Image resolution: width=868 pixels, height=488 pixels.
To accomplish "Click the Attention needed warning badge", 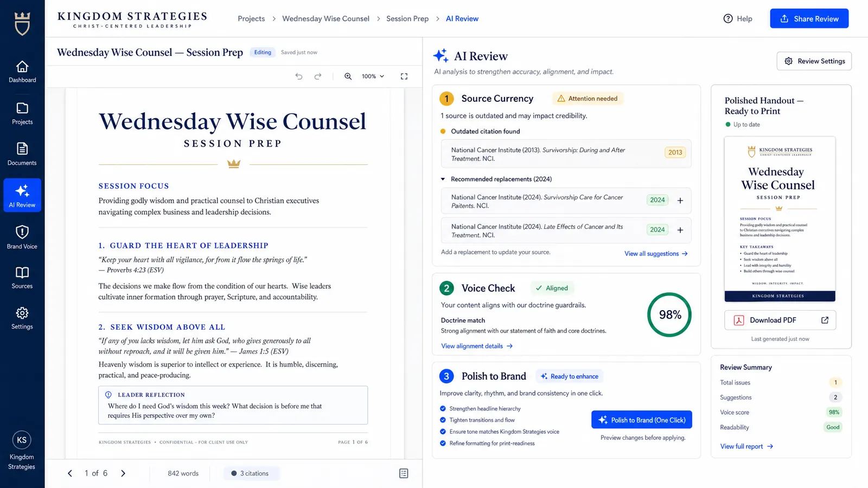I will point(588,99).
